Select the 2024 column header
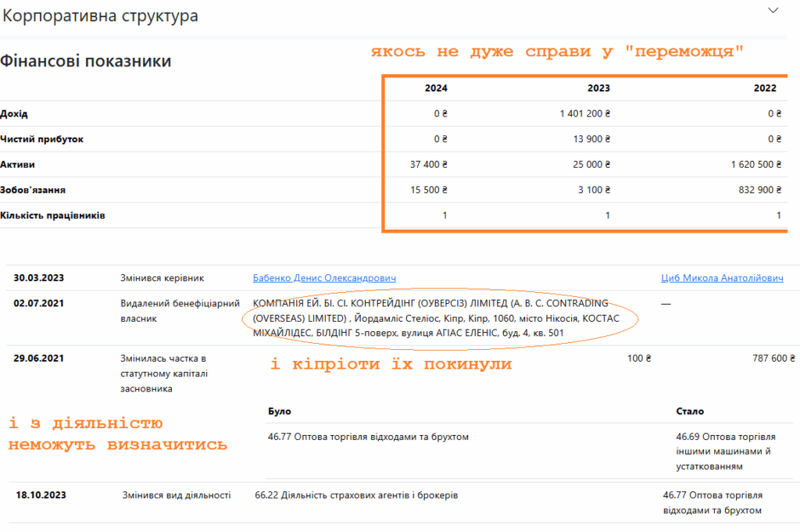Image resolution: width=800 pixels, height=532 pixels. click(436, 88)
